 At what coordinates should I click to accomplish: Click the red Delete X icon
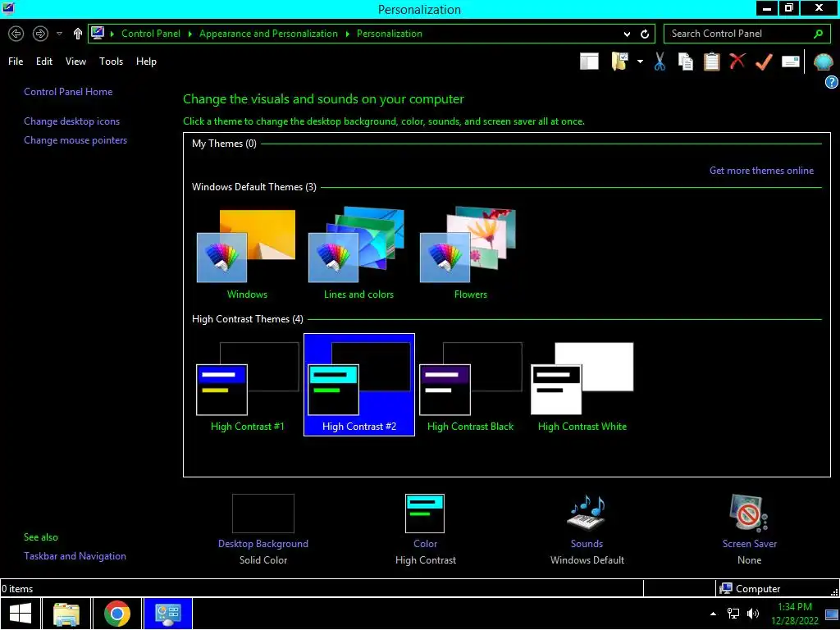point(737,61)
